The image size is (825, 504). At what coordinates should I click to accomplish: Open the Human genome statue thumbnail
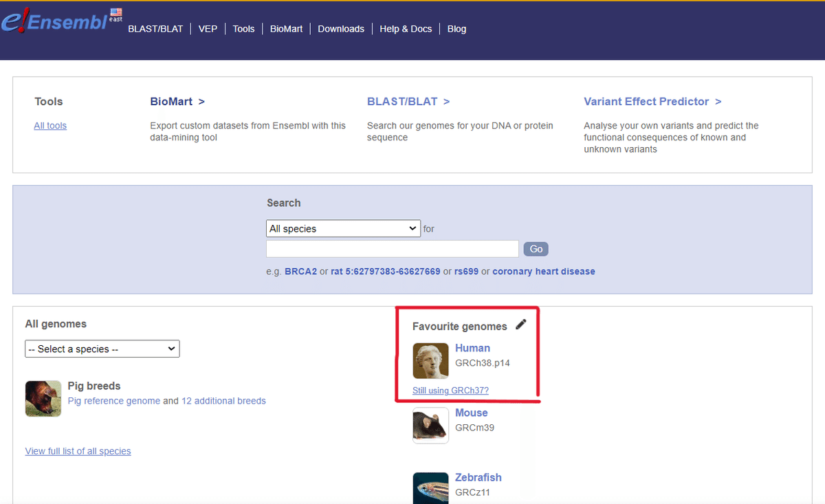pyautogui.click(x=430, y=361)
